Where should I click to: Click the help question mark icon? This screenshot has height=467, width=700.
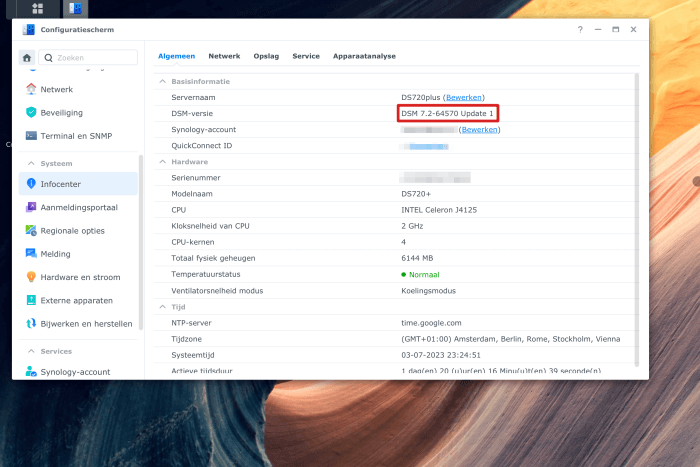tap(580, 29)
